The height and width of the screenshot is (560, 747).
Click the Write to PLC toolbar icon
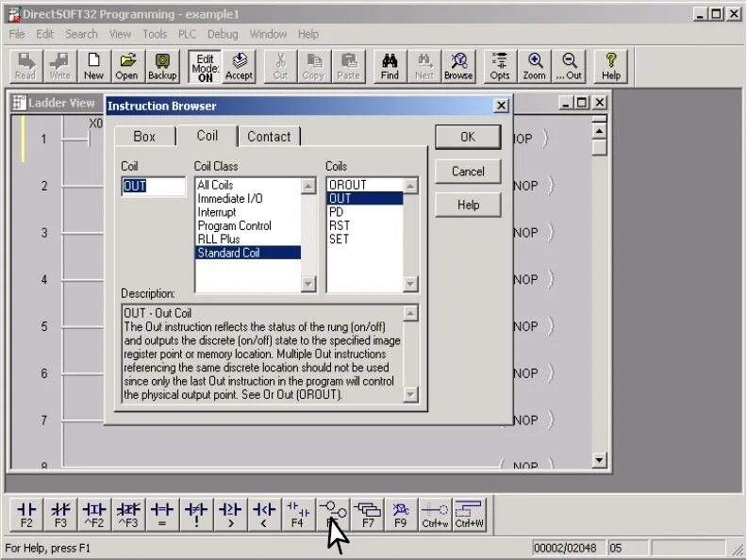click(60, 67)
